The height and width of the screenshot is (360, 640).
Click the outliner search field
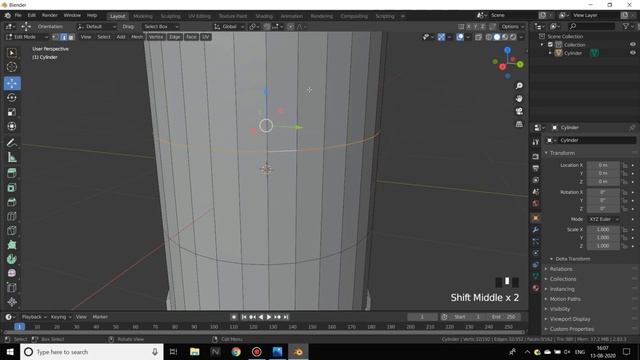(591, 27)
